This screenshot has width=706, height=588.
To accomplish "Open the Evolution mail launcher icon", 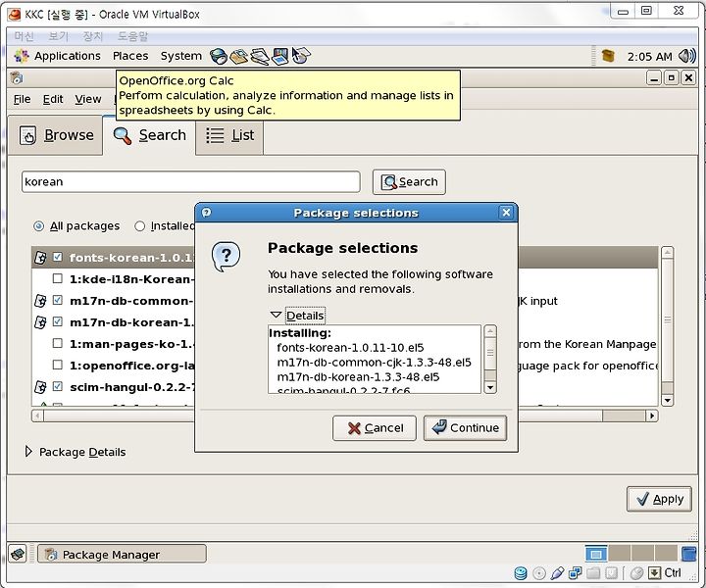I will click(x=238, y=56).
